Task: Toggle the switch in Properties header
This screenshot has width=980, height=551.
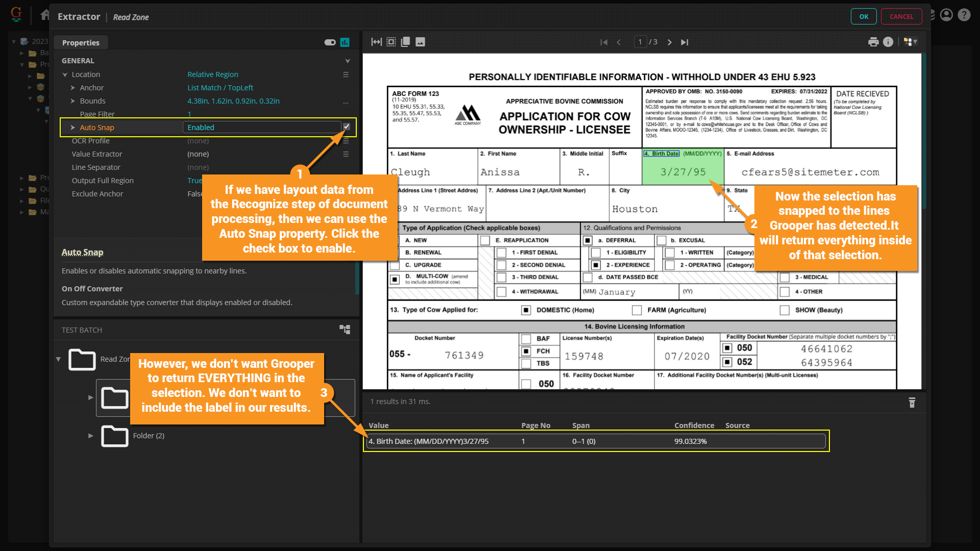Action: tap(330, 42)
